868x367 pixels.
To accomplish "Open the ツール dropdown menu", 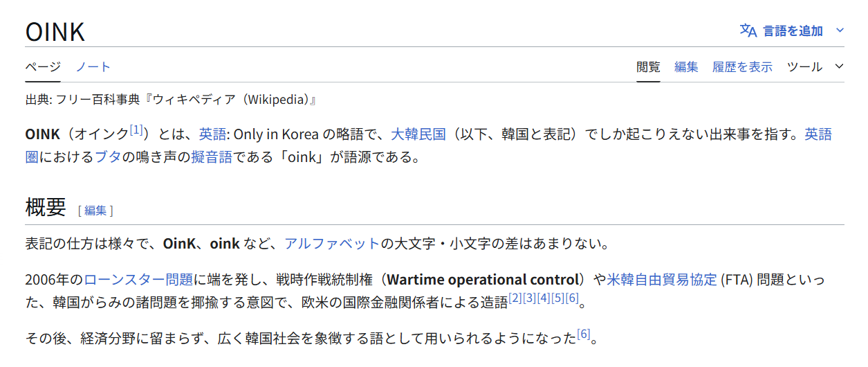I will click(815, 67).
